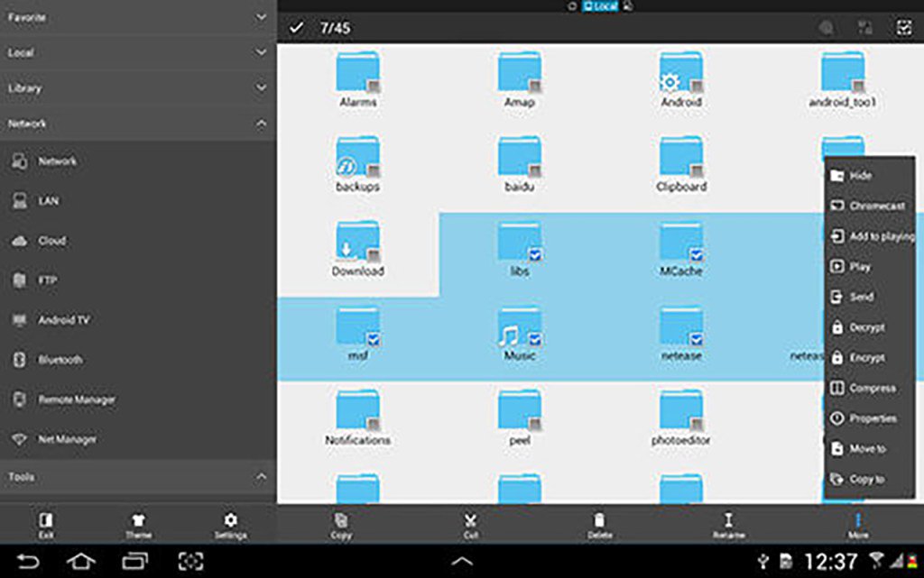Choose Send from the More menu
Viewport: 924px width, 578px height.
tap(870, 297)
